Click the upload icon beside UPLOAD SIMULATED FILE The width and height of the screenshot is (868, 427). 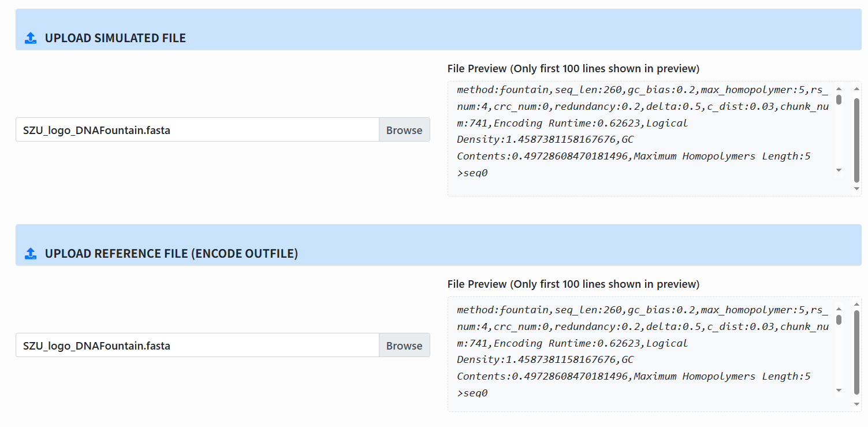(x=30, y=38)
